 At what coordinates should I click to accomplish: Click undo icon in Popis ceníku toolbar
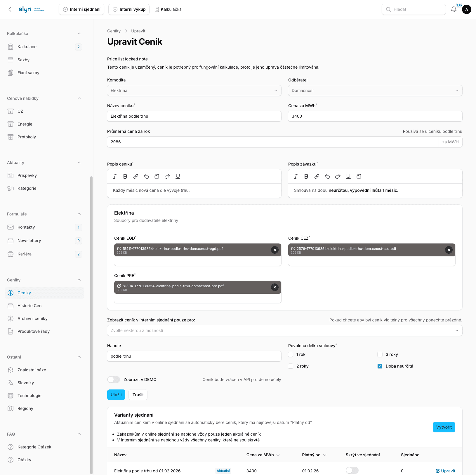coord(146,176)
